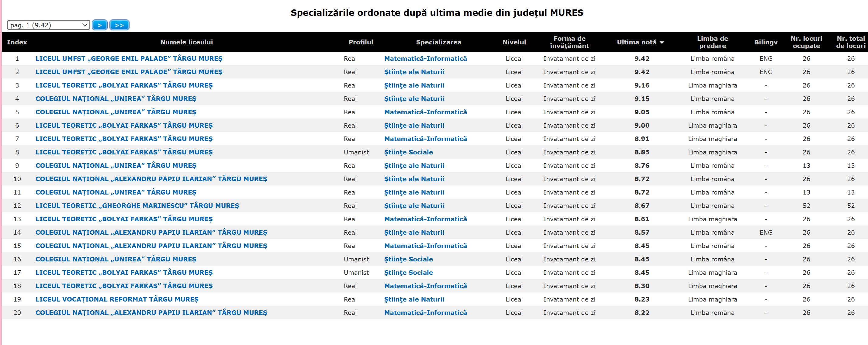Open the Matematică-Informatică link in row 1

[x=425, y=59]
